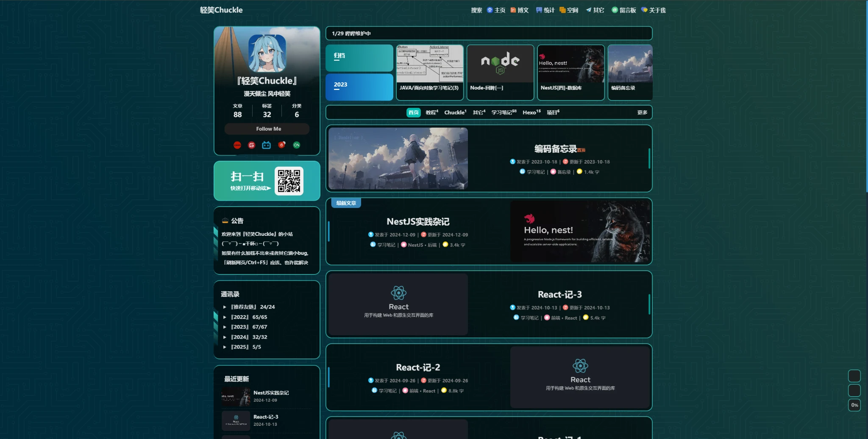Viewport: 868px width, 439px height.
Task: Open the Gitee social icon
Action: 252,145
